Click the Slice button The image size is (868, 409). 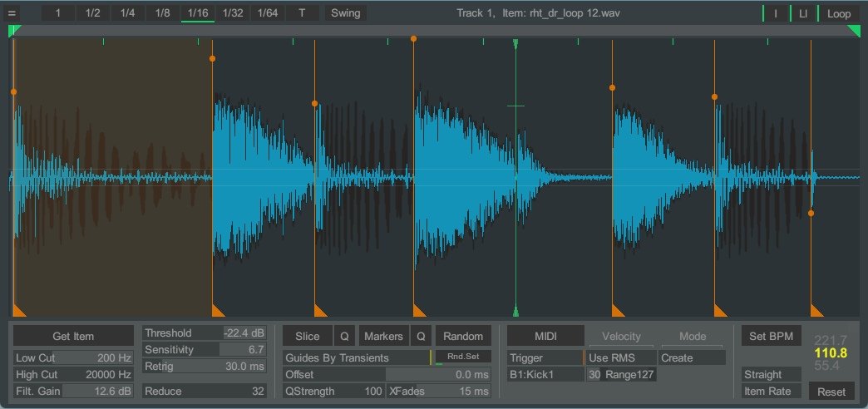(308, 336)
